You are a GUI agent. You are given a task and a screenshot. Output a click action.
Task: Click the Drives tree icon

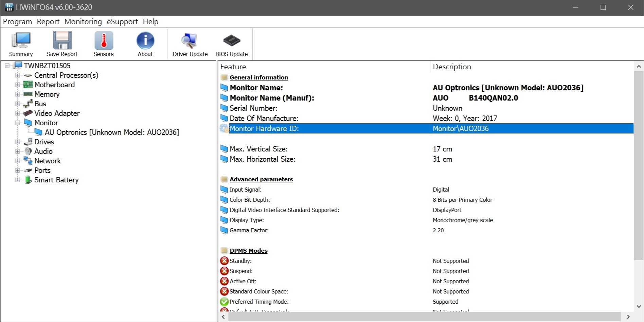(28, 142)
